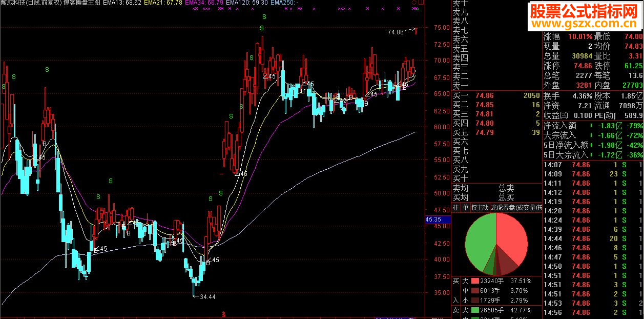The image size is (644, 319).
Task: Click the 总量 30984 value
Action: coord(581,56)
